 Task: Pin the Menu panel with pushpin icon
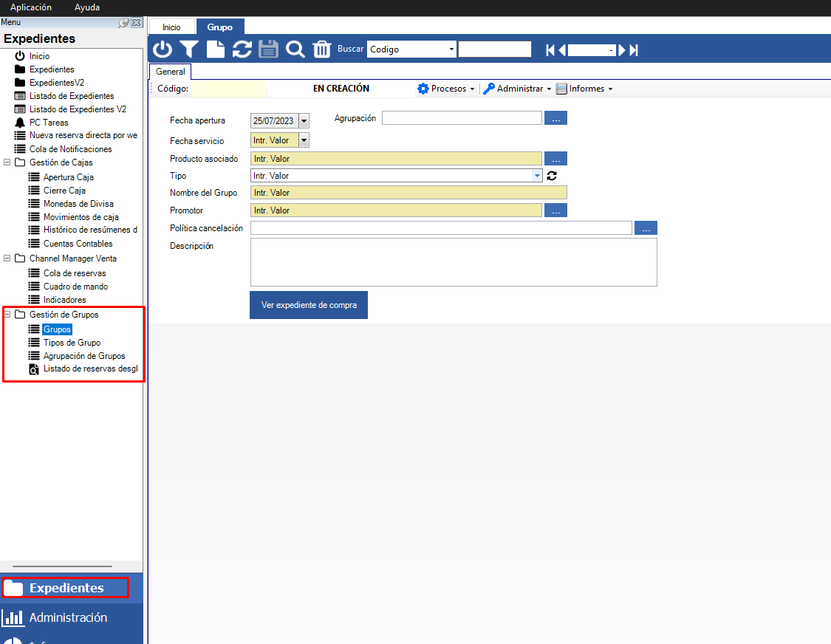click(x=123, y=23)
